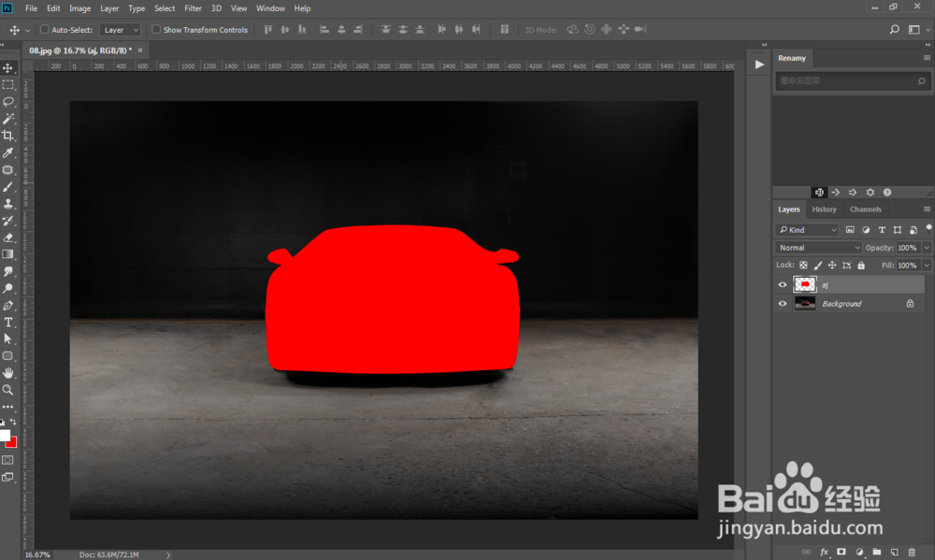Screen dimensions: 935x560
Task: Create a new layer group
Action: 877,553
